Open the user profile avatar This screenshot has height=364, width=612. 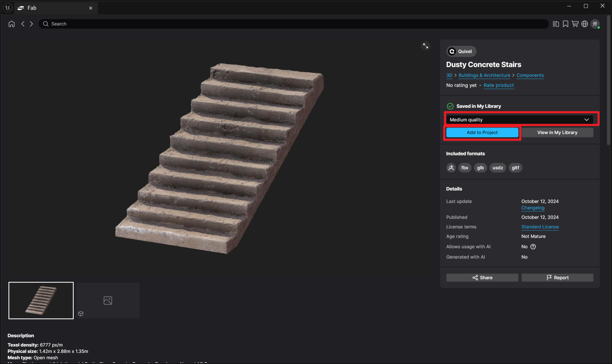coord(595,24)
